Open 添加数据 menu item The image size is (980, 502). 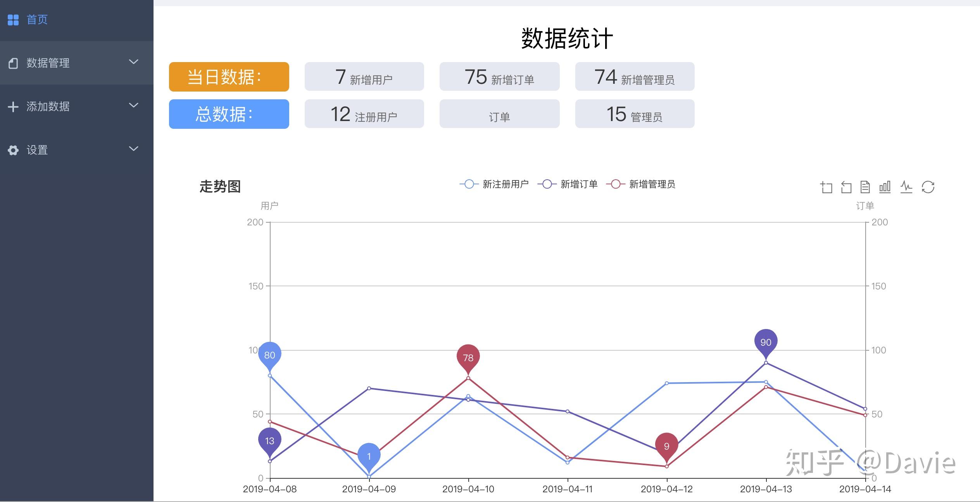coord(77,106)
